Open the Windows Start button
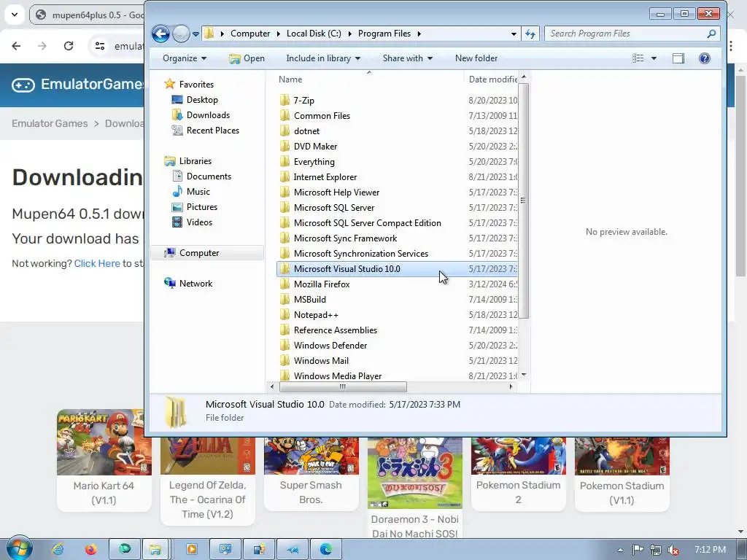The width and height of the screenshot is (747, 560). [19, 548]
